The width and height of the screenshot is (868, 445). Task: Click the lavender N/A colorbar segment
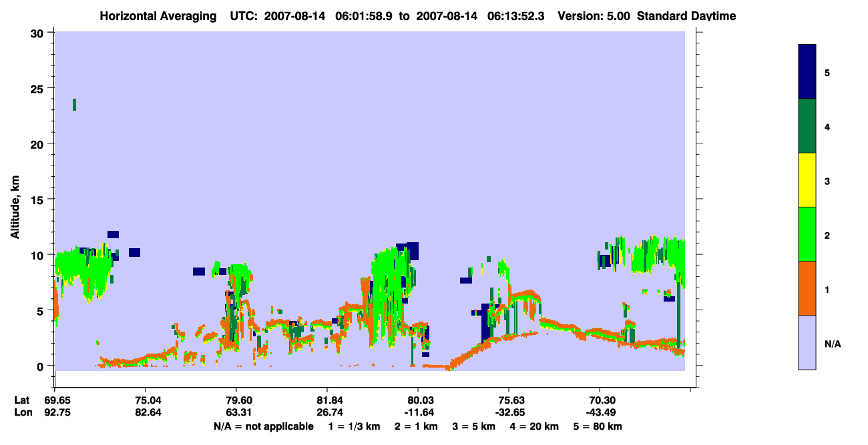click(807, 342)
